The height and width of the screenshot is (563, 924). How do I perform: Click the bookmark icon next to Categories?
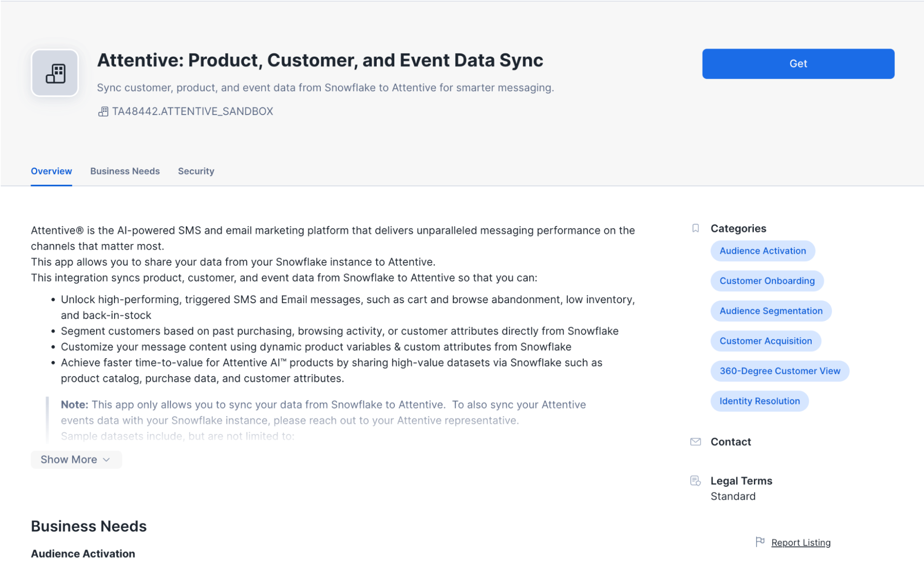(695, 228)
